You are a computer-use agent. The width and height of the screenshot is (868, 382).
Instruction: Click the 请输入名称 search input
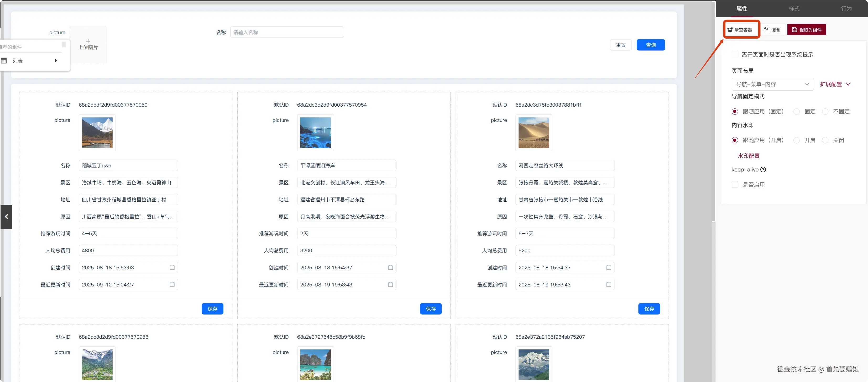click(287, 32)
